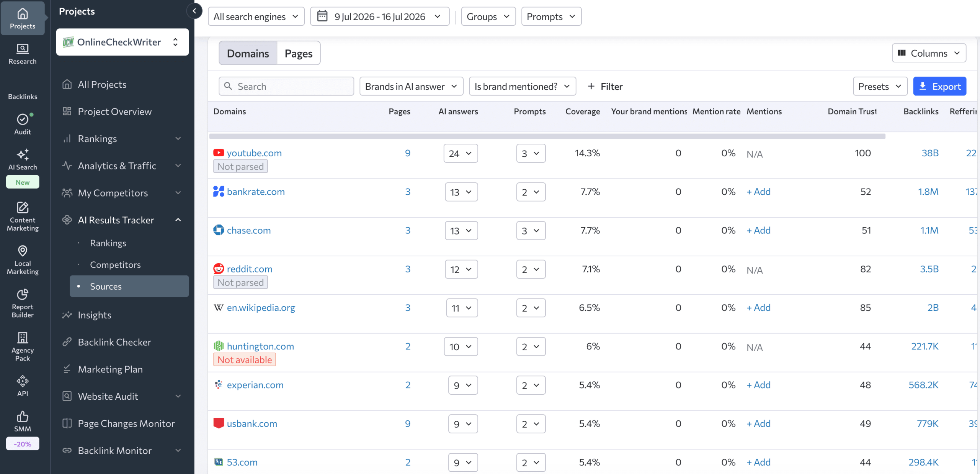Open the Columns dropdown
The width and height of the screenshot is (980, 474).
click(x=929, y=53)
